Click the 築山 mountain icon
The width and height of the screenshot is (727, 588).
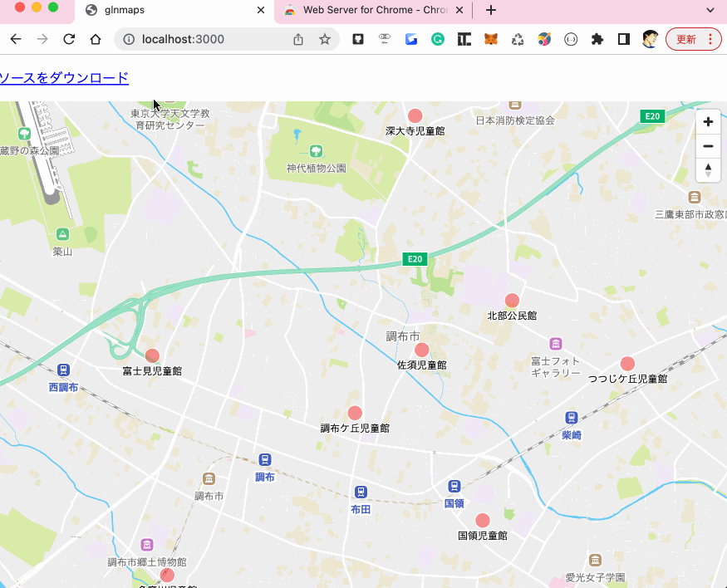62,234
